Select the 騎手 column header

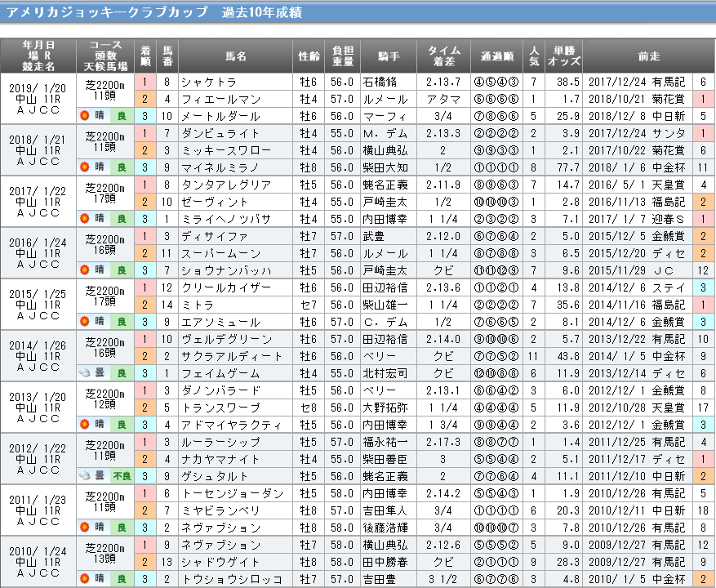pyautogui.click(x=389, y=56)
